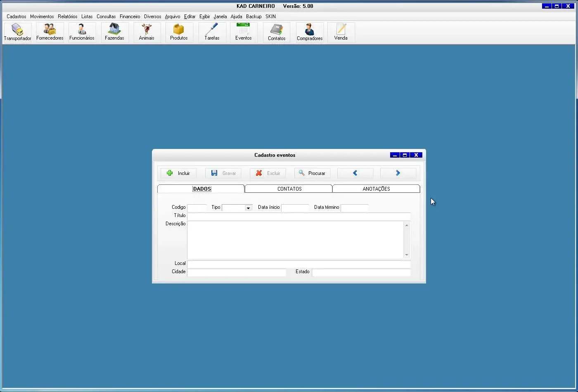Click the Venda notepad icon
The image size is (578, 392).
[341, 32]
